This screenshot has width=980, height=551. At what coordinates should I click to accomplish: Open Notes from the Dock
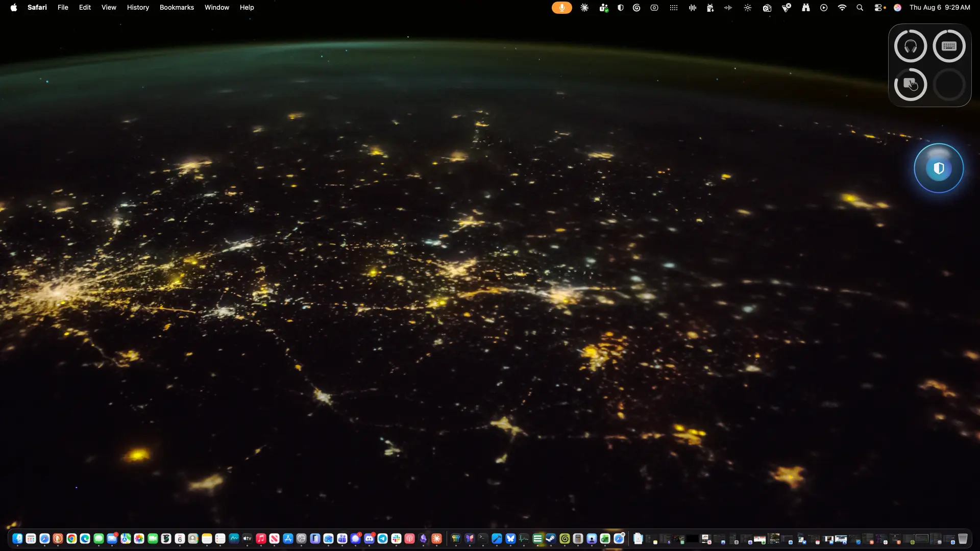pos(207,538)
